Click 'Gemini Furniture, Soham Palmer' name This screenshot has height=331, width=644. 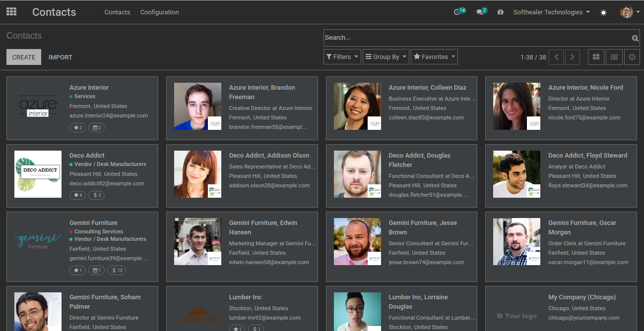tap(105, 302)
